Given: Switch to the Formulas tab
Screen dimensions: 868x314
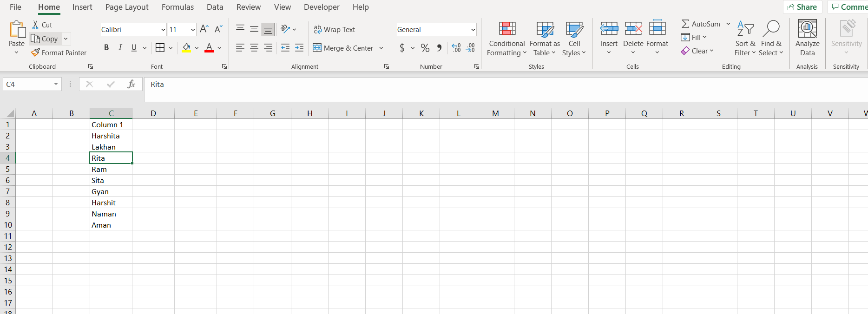Looking at the screenshot, I should tap(178, 7).
